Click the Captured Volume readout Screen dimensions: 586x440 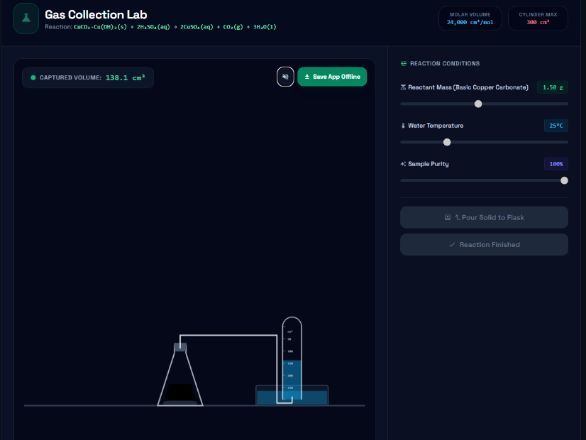[x=88, y=77]
